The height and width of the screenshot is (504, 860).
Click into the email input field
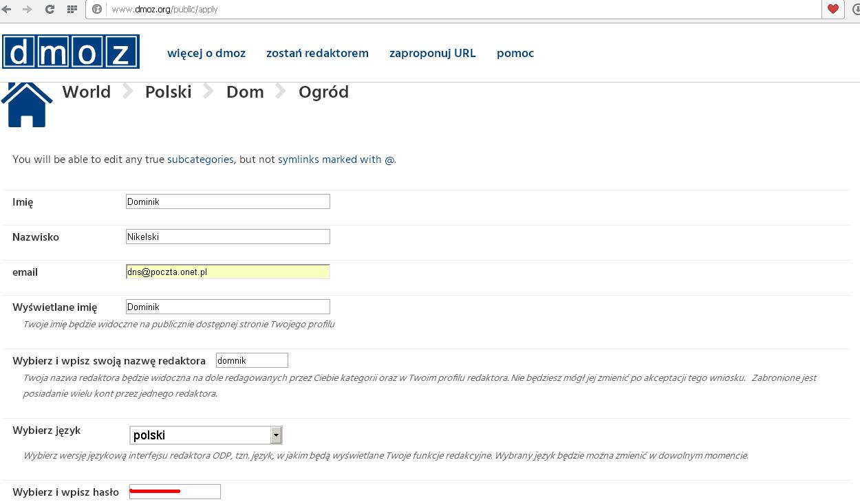coord(228,272)
